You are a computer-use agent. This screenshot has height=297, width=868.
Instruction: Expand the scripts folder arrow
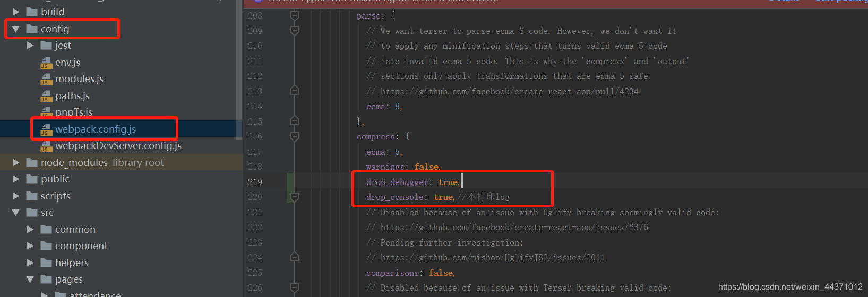[16, 196]
